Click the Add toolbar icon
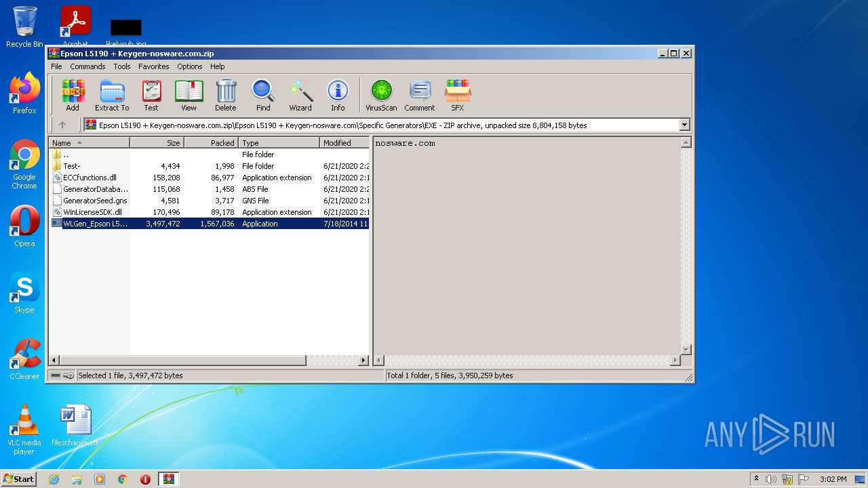Screen dimensions: 868x488 pos(73,96)
